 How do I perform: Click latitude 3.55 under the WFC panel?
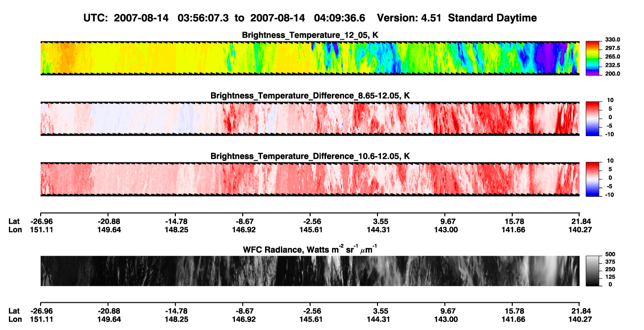(379, 311)
